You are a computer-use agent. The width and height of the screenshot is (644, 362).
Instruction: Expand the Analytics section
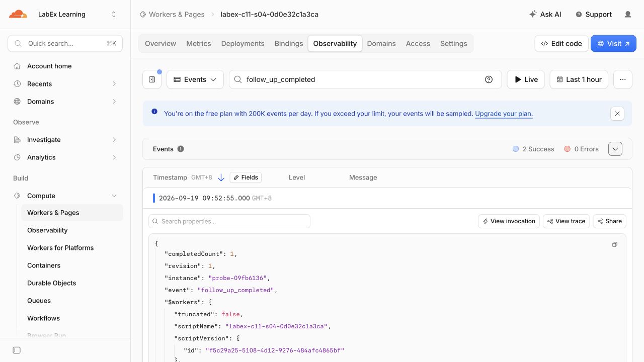click(114, 157)
